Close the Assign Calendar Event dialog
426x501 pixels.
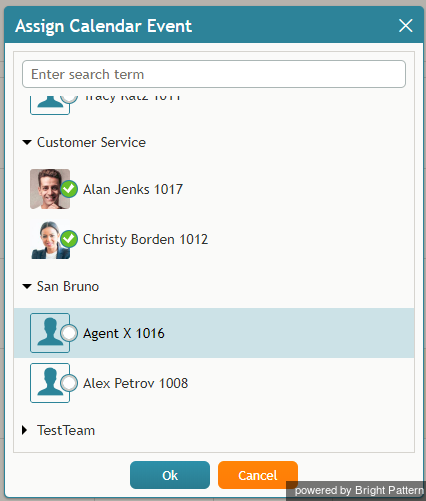(x=406, y=26)
